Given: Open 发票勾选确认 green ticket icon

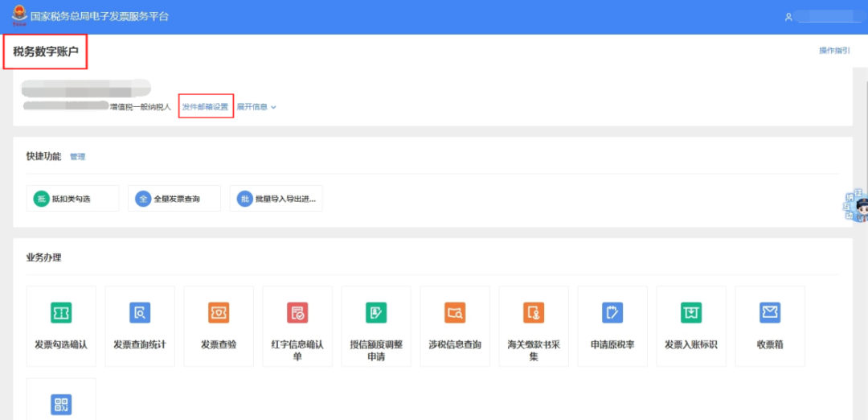Looking at the screenshot, I should click(x=61, y=313).
